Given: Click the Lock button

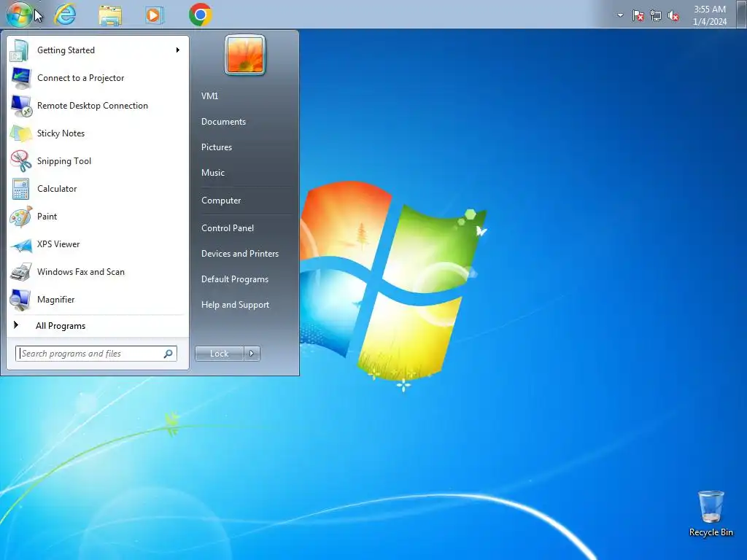Looking at the screenshot, I should (x=219, y=354).
